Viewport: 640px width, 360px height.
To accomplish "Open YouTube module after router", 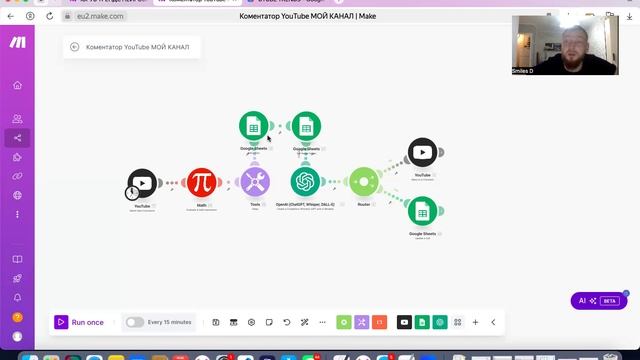I will point(422,152).
